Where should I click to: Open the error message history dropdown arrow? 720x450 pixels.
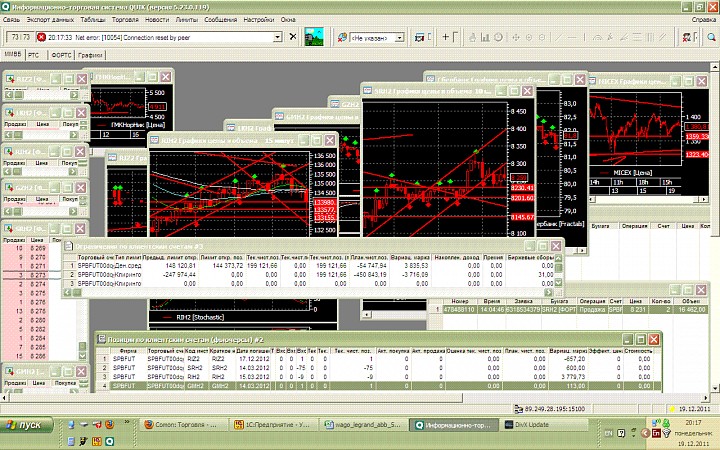pyautogui.click(x=277, y=37)
